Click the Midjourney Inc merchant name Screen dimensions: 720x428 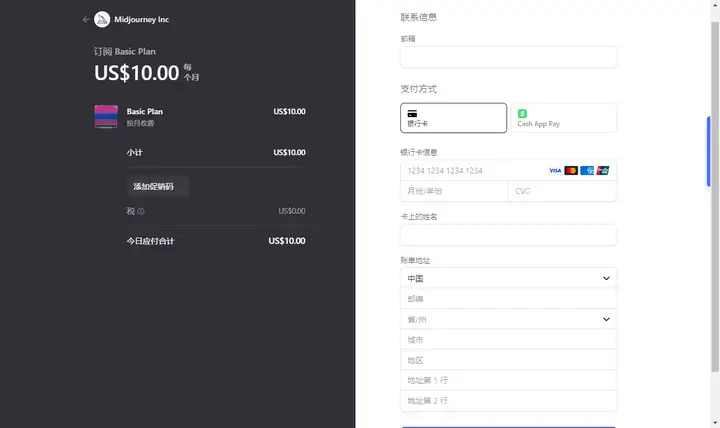click(x=141, y=19)
